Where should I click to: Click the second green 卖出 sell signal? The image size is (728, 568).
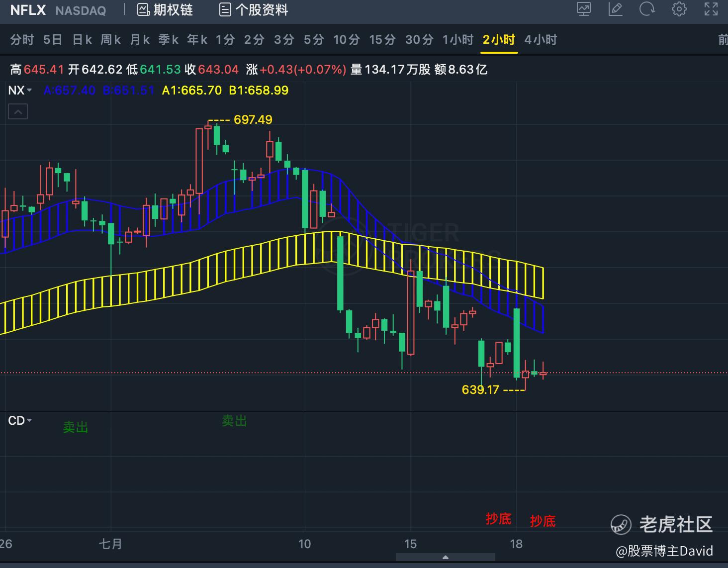(234, 421)
